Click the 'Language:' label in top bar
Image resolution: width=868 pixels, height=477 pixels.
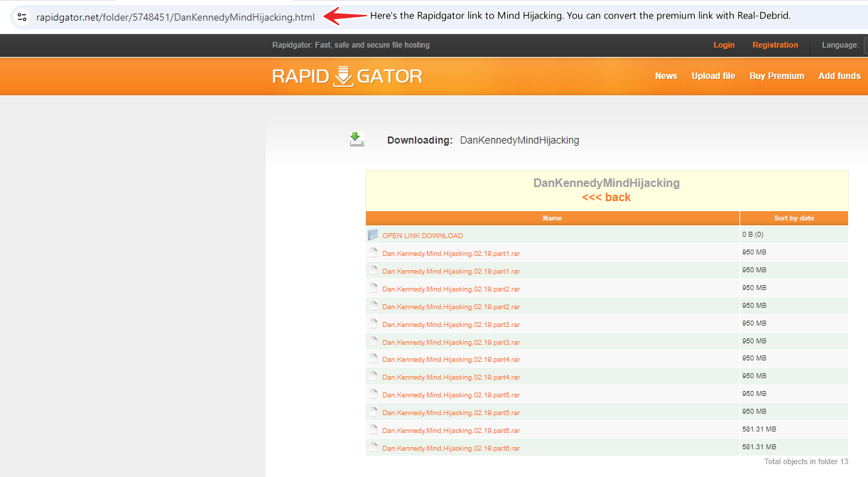coord(840,45)
